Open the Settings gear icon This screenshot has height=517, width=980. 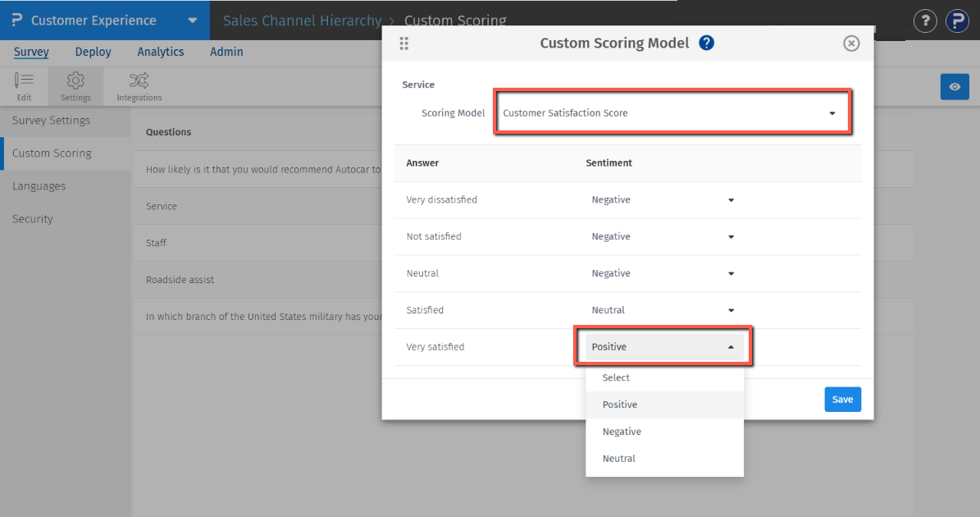coord(75,80)
